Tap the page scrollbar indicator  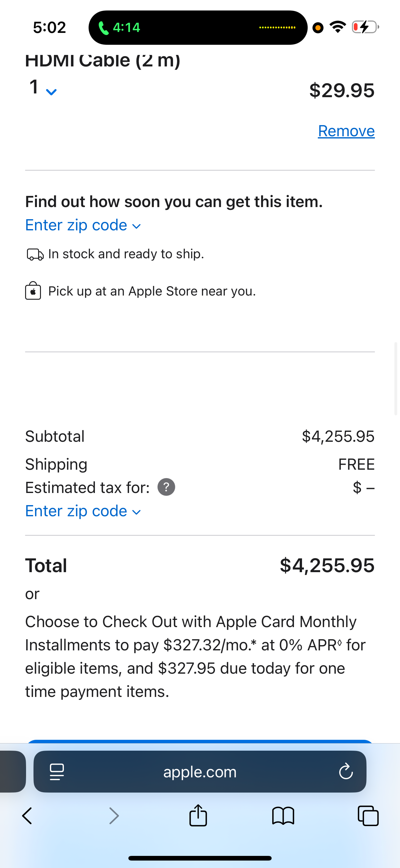point(396,378)
